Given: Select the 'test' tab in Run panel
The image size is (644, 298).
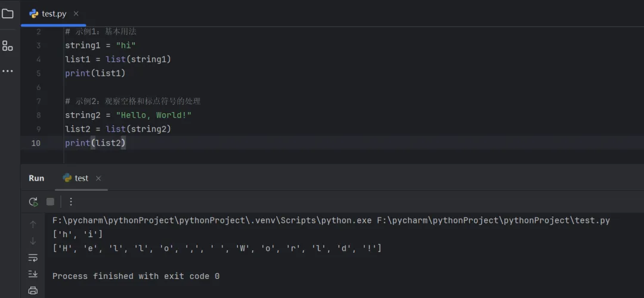Looking at the screenshot, I should [x=81, y=178].
